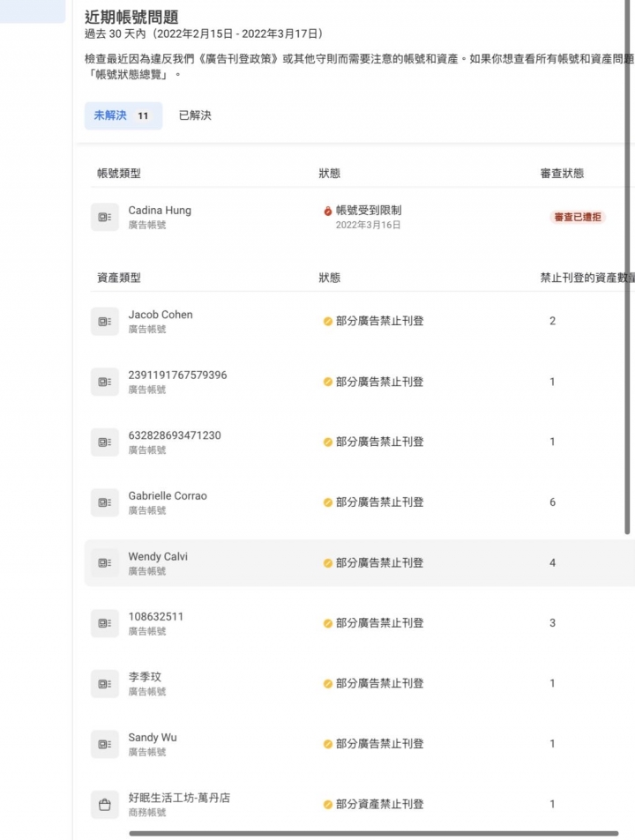Click the 帳號類型 column header
The height and width of the screenshot is (840, 635).
click(119, 174)
